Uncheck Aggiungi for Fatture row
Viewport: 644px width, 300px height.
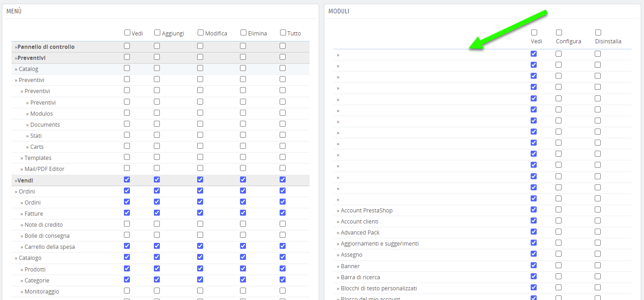coord(157,213)
